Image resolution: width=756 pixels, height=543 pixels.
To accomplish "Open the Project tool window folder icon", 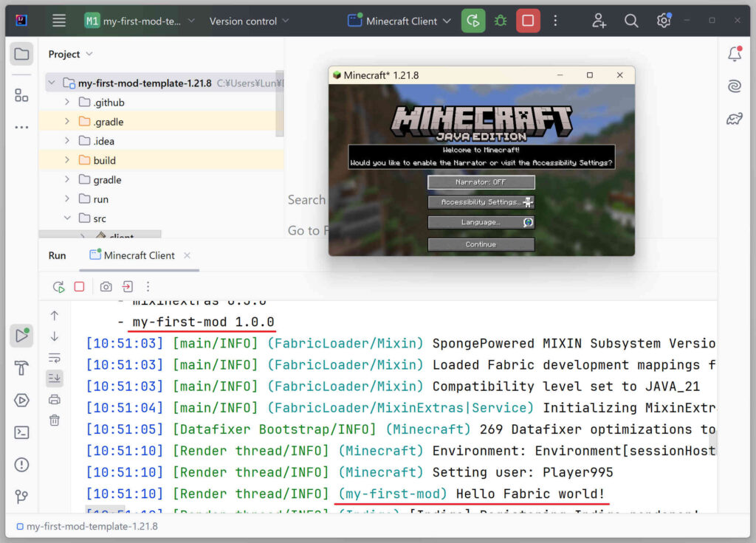I will [21, 53].
